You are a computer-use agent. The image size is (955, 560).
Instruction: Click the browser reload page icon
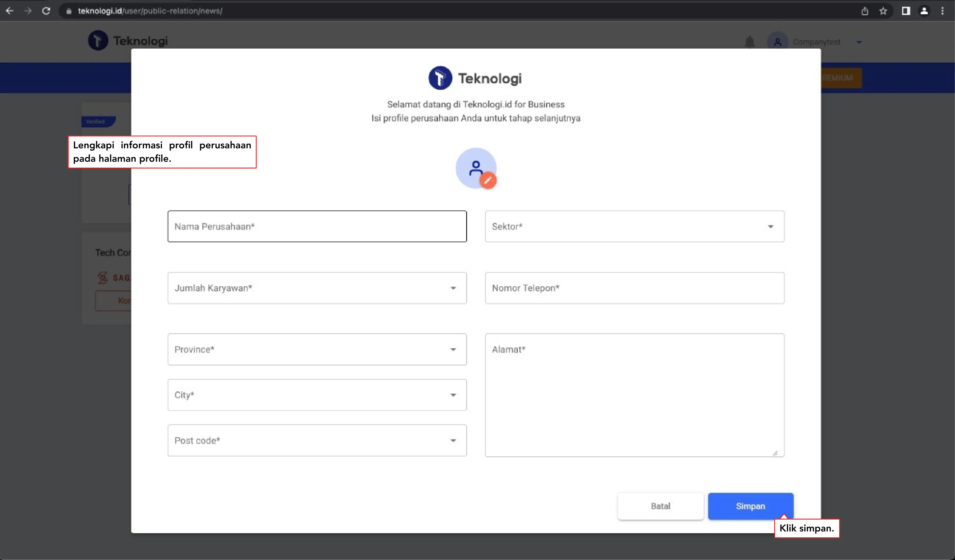point(46,11)
